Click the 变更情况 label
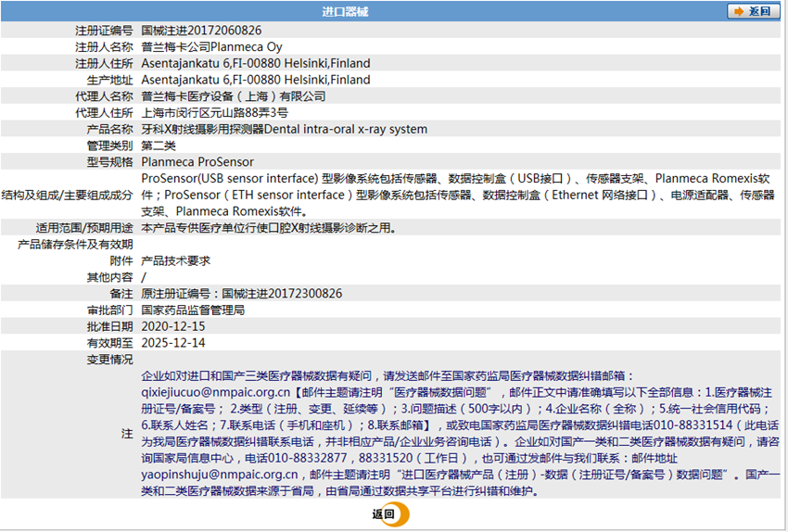 coord(110,360)
